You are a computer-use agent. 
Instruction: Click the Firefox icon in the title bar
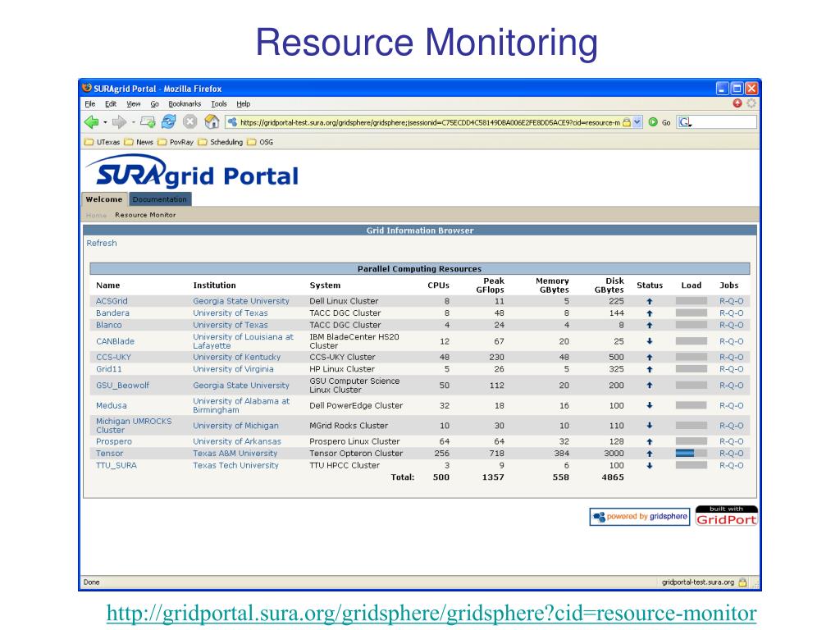point(87,88)
